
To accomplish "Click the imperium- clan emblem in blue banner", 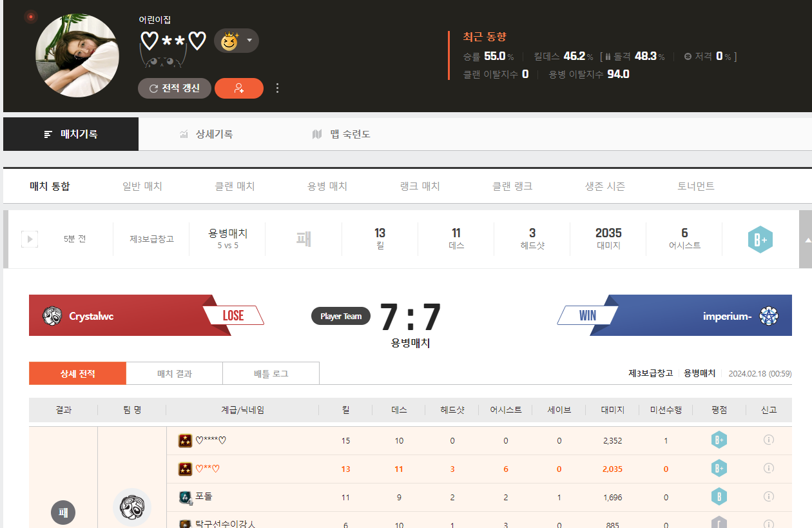I will [x=769, y=316].
